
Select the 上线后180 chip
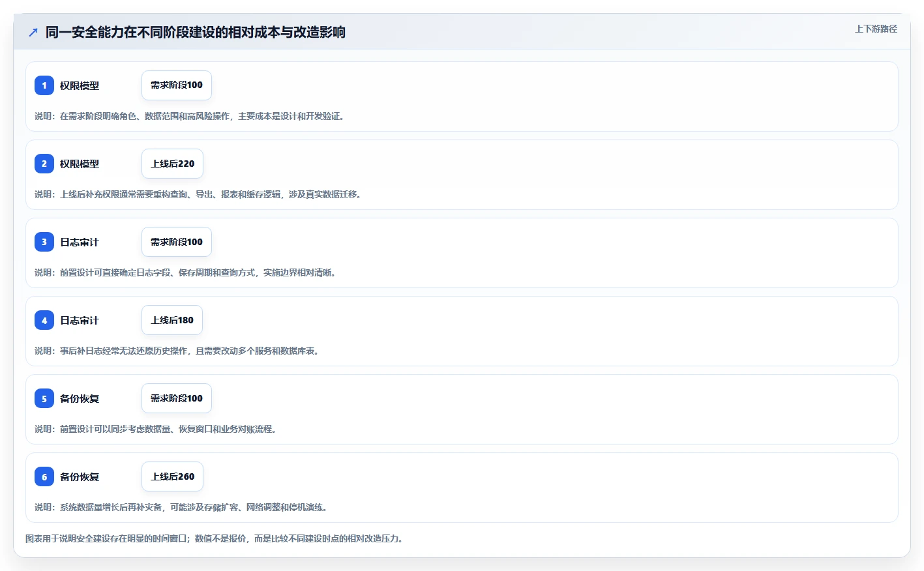pyautogui.click(x=172, y=320)
